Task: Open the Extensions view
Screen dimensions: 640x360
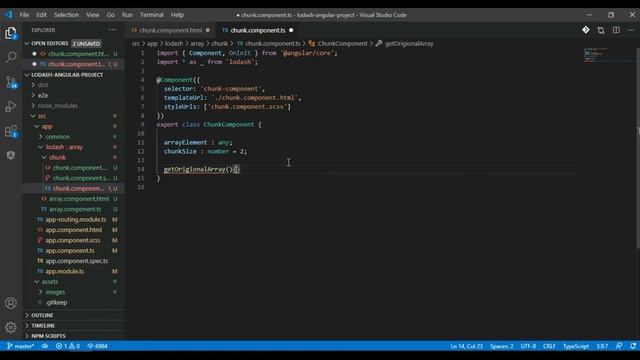Action: click(x=11, y=131)
